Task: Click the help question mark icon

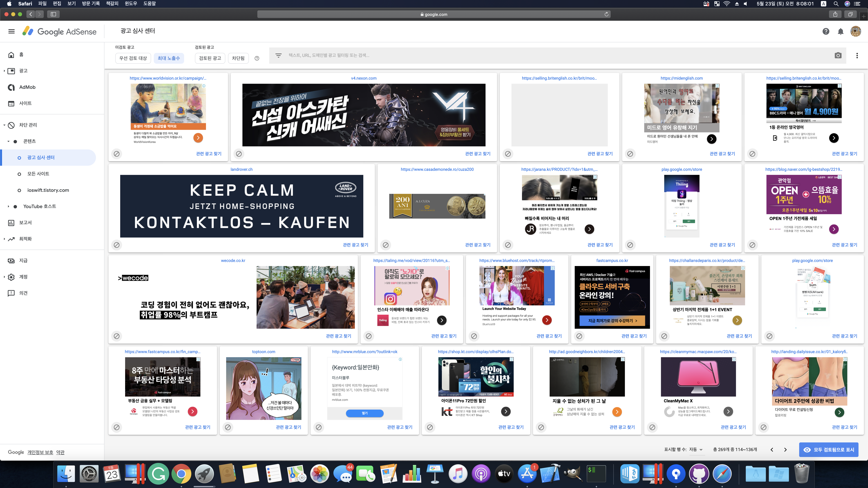Action: coord(826,31)
